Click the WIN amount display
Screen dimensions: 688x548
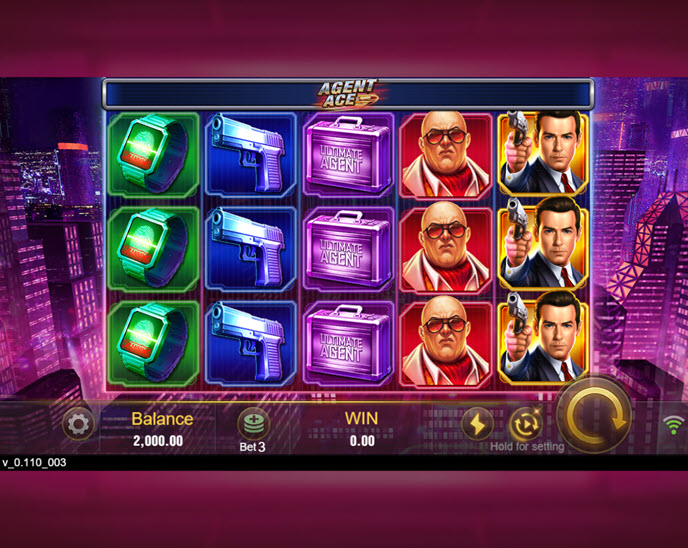tap(362, 441)
